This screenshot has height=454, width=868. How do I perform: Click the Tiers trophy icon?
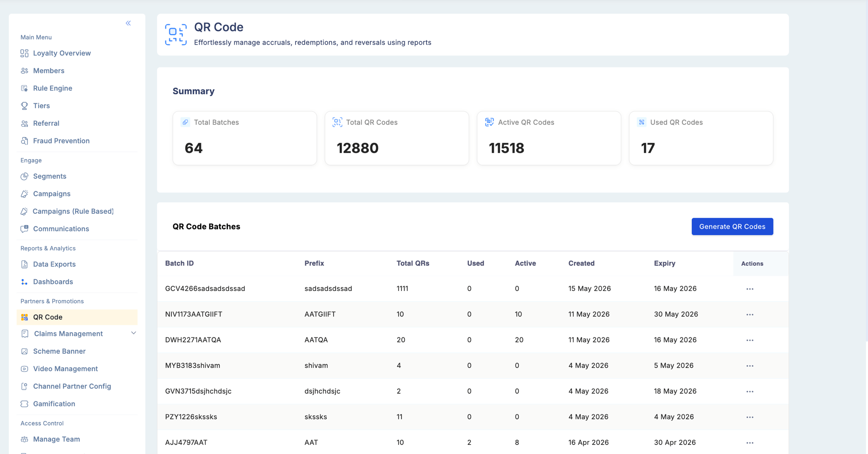tap(24, 106)
